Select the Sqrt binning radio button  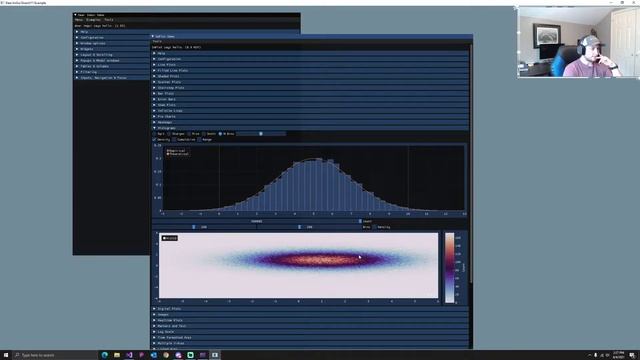[155, 134]
